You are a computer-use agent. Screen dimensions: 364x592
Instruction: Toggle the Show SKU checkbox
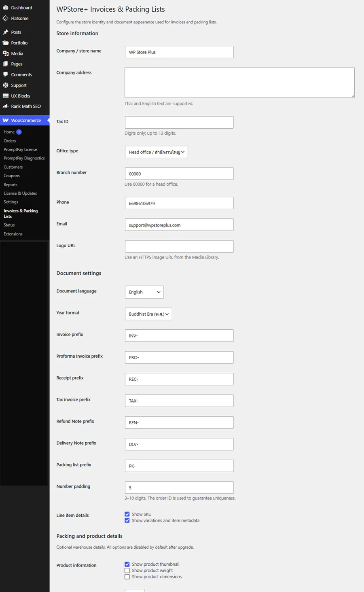click(127, 514)
